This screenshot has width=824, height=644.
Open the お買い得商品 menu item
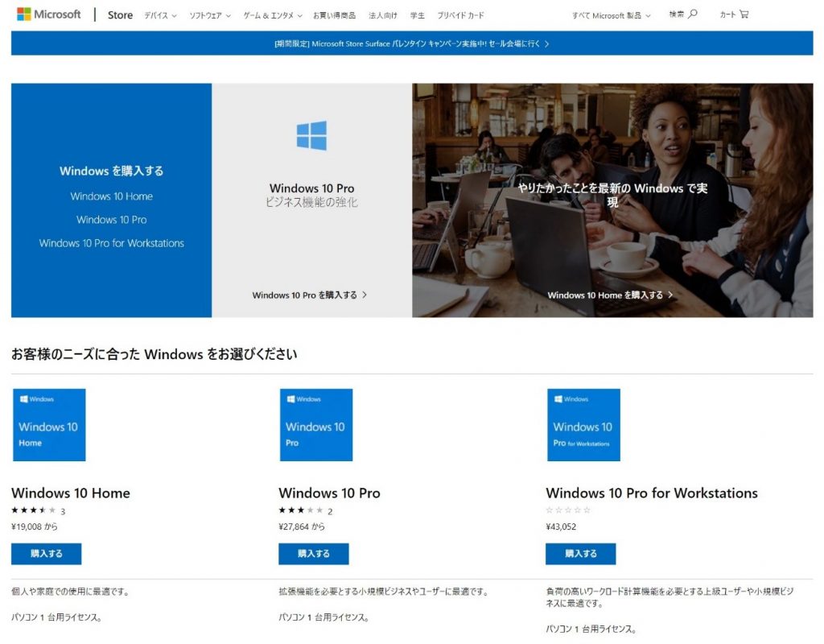(334, 15)
